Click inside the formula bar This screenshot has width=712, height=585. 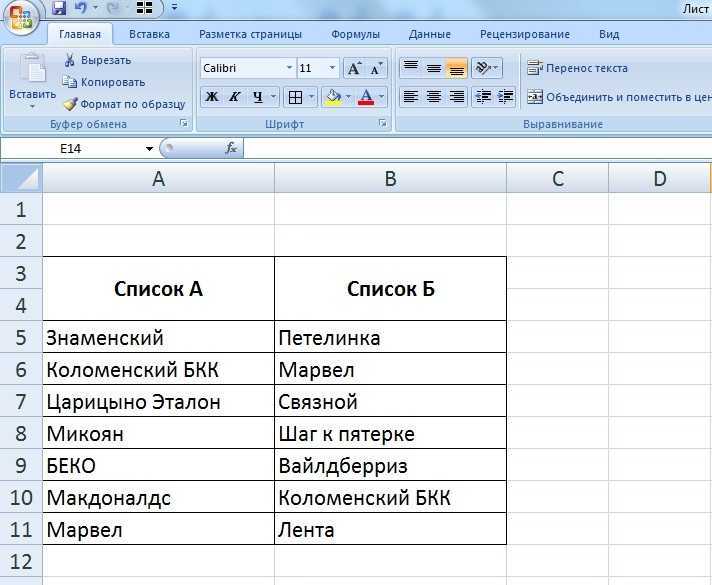[x=478, y=149]
